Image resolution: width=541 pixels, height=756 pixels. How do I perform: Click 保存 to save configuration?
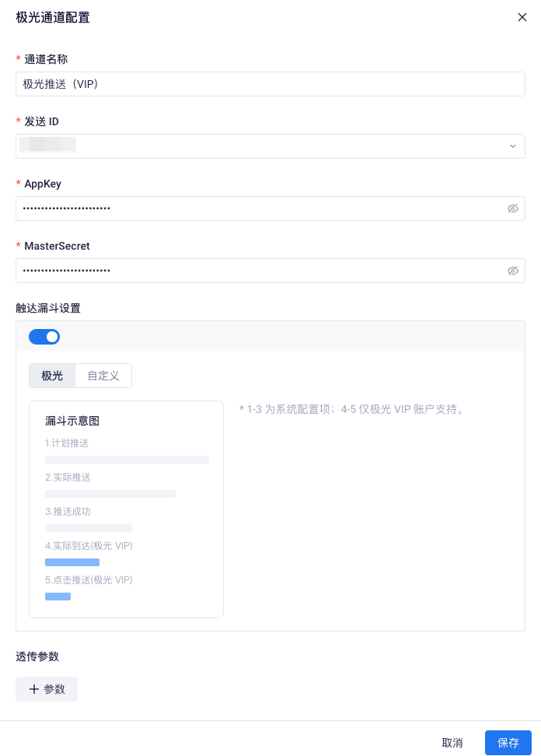point(508,743)
